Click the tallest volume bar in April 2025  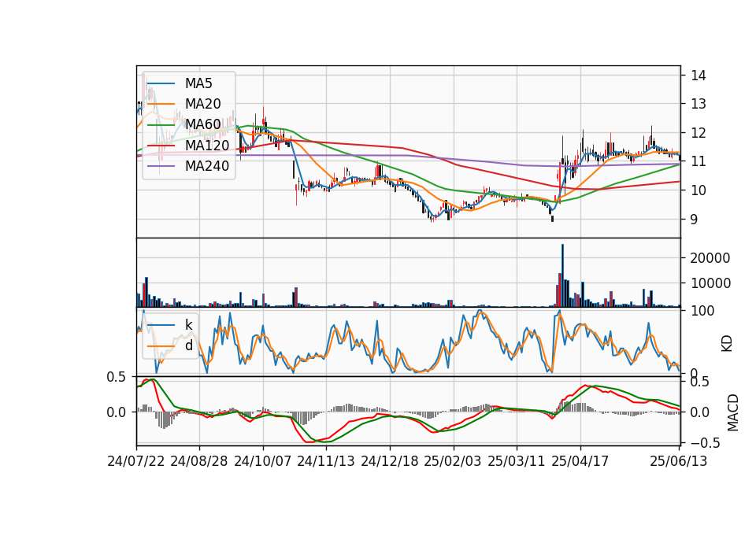[562, 275]
